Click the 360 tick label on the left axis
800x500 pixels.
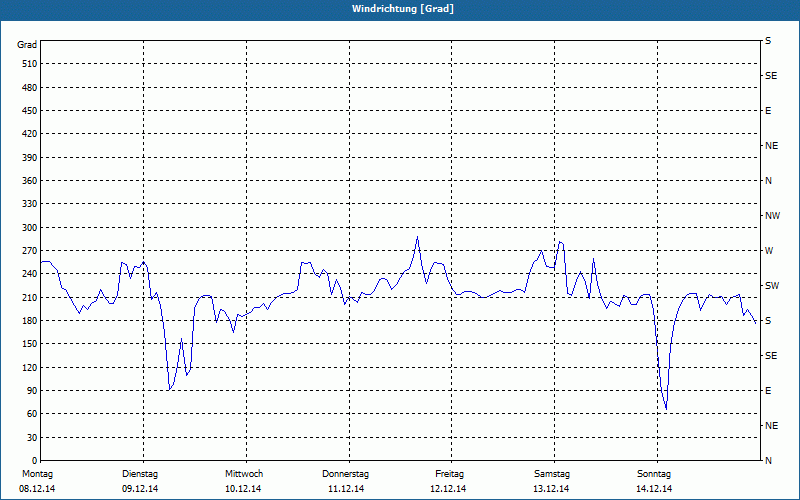click(x=27, y=181)
